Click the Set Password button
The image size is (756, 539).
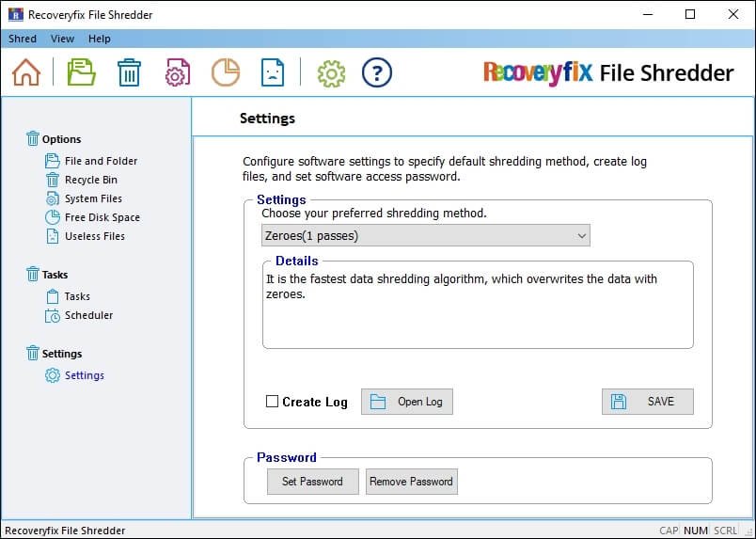(312, 482)
